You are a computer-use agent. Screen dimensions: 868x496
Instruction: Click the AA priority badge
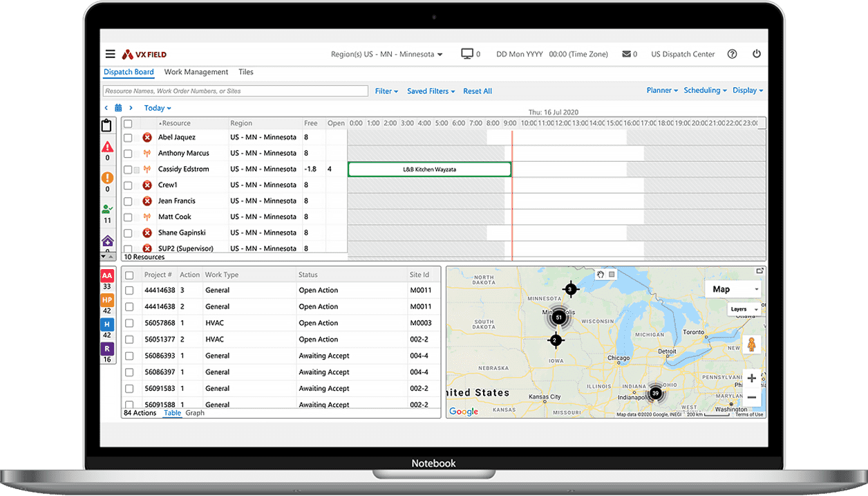[107, 275]
